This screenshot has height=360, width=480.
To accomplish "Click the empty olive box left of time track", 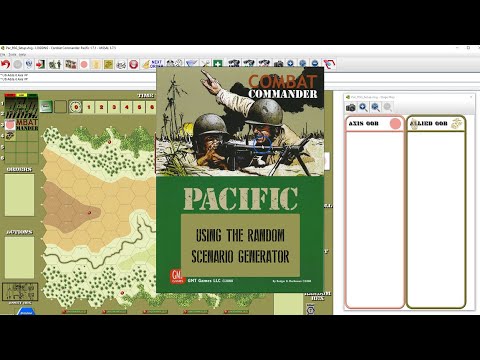I will pos(60,107).
